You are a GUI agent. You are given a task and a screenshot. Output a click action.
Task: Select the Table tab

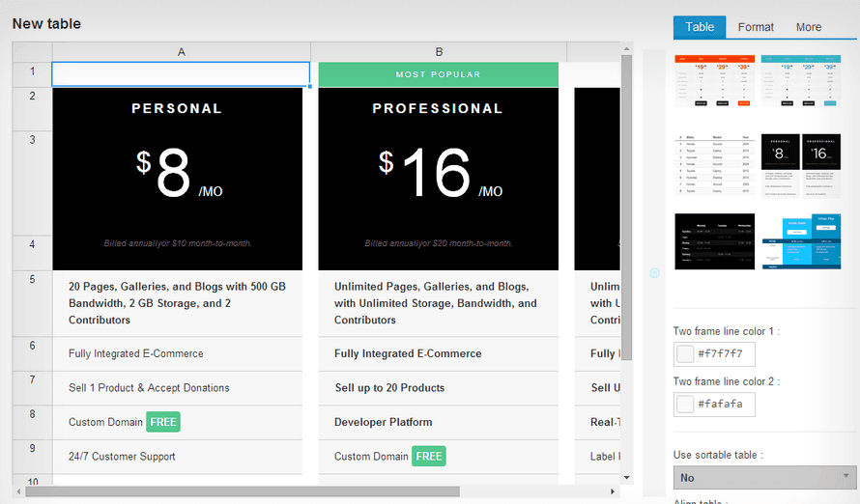700,27
